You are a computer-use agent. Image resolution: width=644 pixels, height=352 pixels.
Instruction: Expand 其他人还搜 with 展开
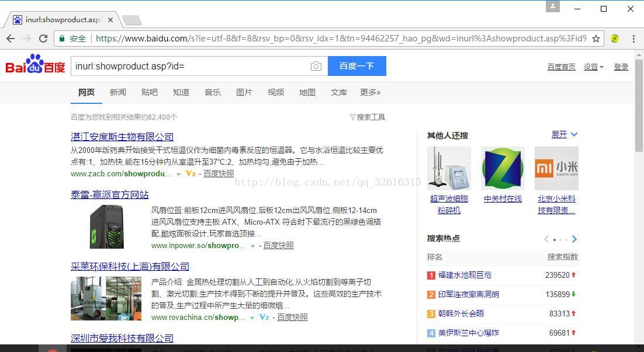(x=565, y=135)
